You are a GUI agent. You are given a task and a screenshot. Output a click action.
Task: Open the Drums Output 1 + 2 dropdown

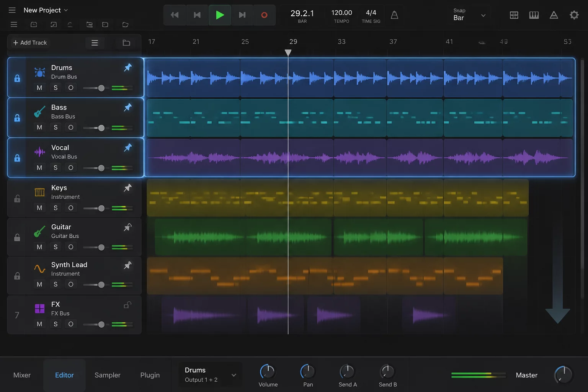pos(210,375)
